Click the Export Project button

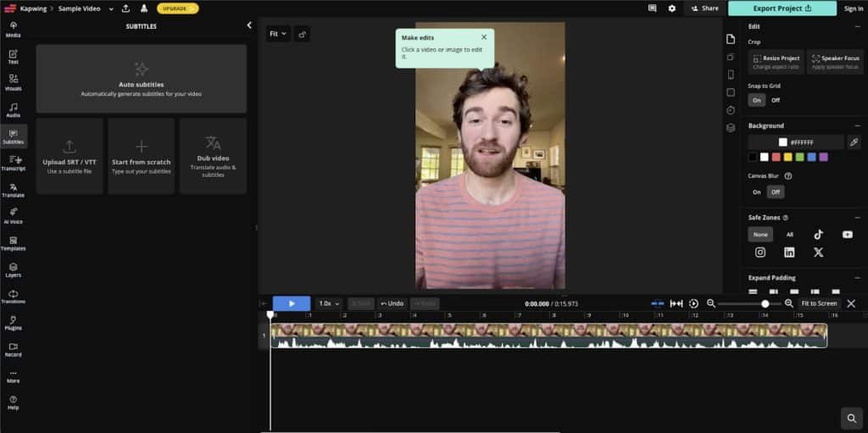click(x=782, y=8)
